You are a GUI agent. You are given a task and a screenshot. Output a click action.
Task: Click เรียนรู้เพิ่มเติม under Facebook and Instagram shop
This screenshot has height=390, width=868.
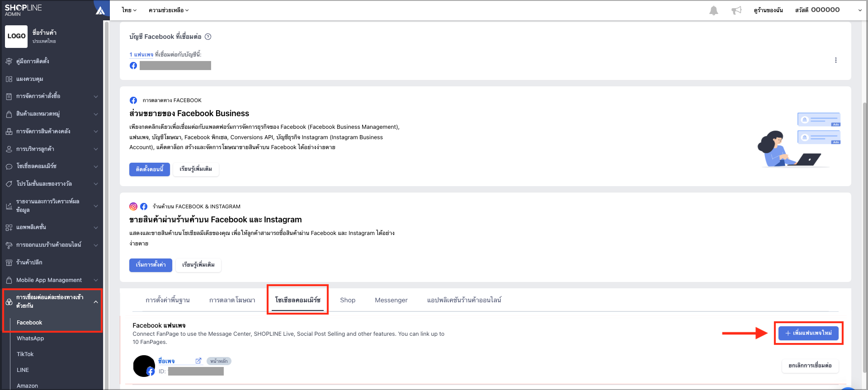tap(198, 265)
